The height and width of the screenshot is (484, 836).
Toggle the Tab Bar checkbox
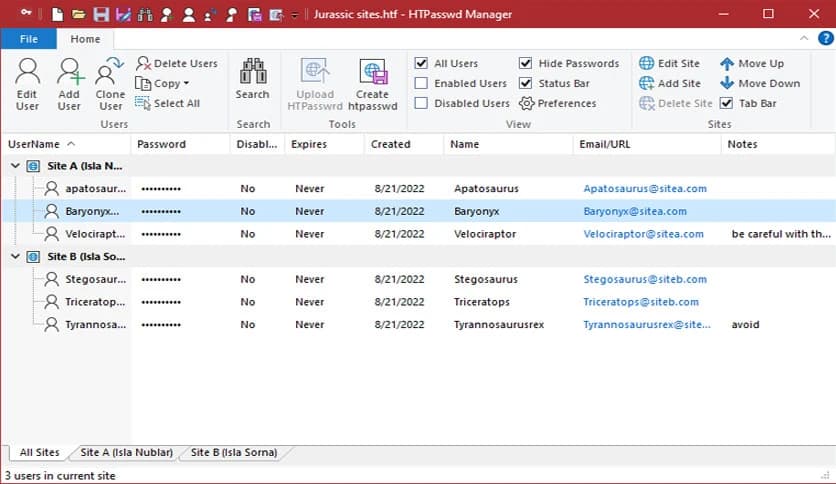[727, 104]
